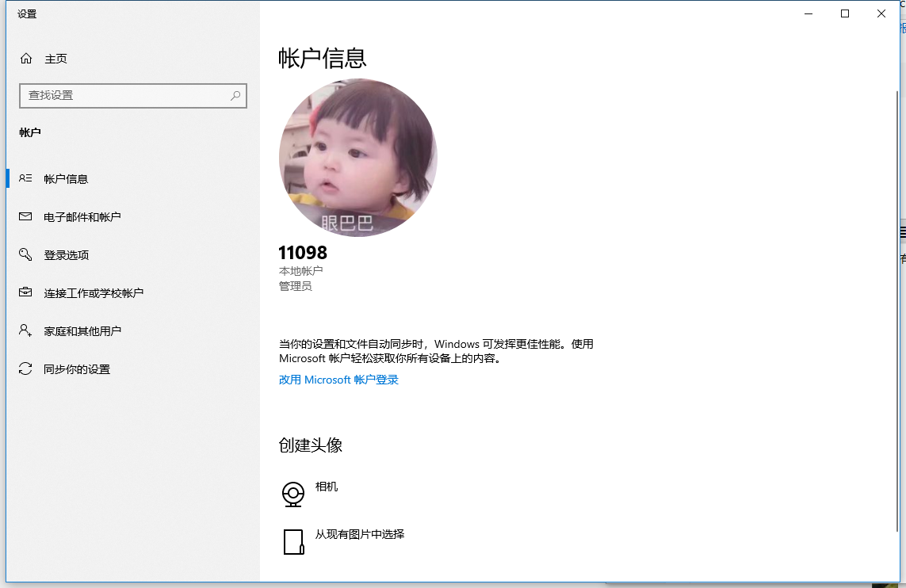Click the key icon for 登录选项
The width and height of the screenshot is (906, 588).
tap(25, 254)
